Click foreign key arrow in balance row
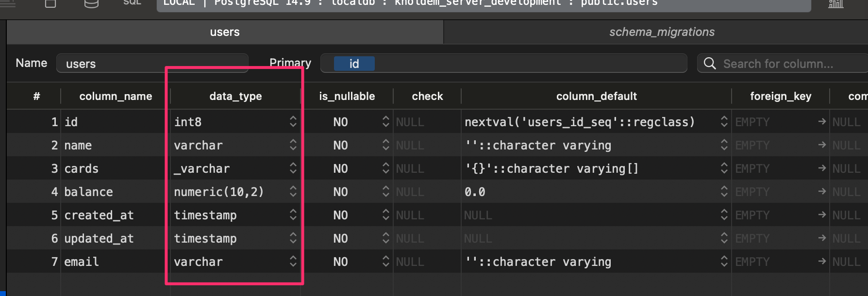The image size is (868, 296). (822, 192)
